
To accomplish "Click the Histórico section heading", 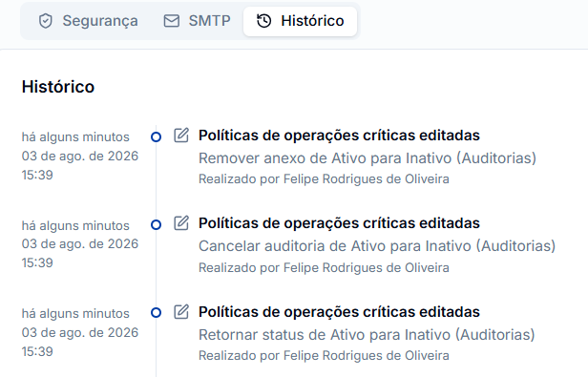I will [58, 87].
